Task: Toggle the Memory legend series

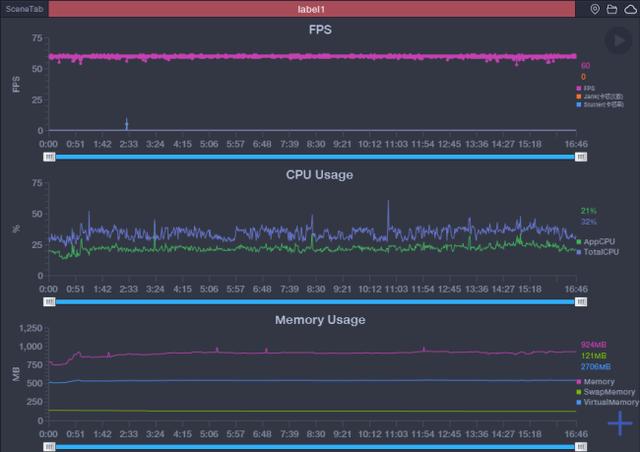Action: coord(596,382)
